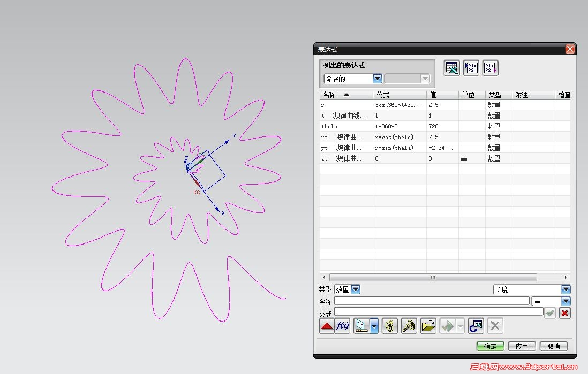The height and width of the screenshot is (374, 588).
Task: Click the red triangle fewer-options button
Action: pyautogui.click(x=327, y=326)
